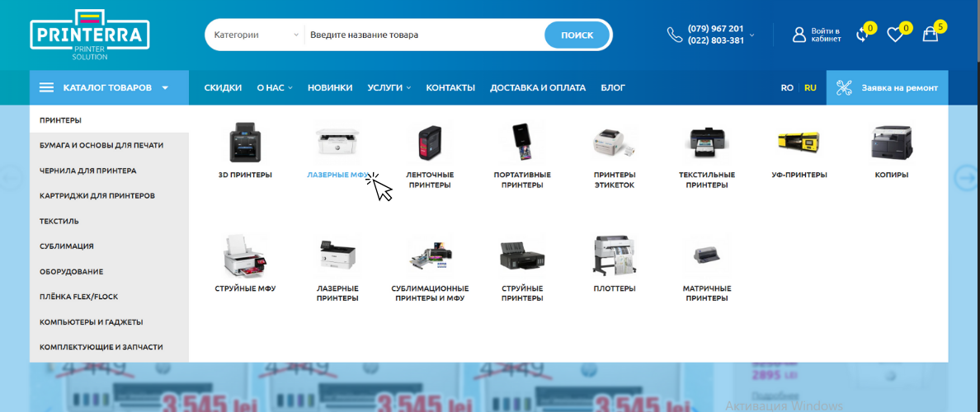Open СУБЛИМАЦИОННЫЕ ПРИНТЕРЫ И МФУ link
Image resolution: width=980 pixels, height=412 pixels.
tap(430, 293)
